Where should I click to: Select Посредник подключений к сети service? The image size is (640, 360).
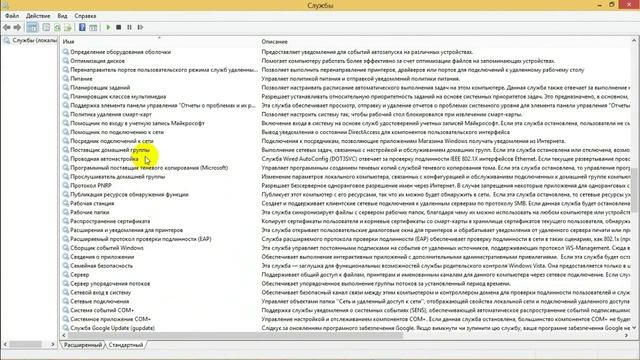pos(112,141)
